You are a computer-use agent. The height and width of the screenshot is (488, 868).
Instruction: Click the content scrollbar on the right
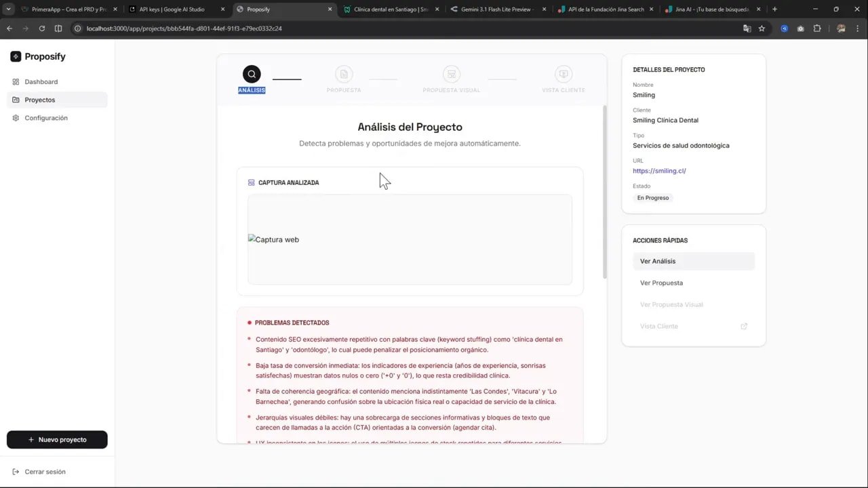click(x=604, y=197)
